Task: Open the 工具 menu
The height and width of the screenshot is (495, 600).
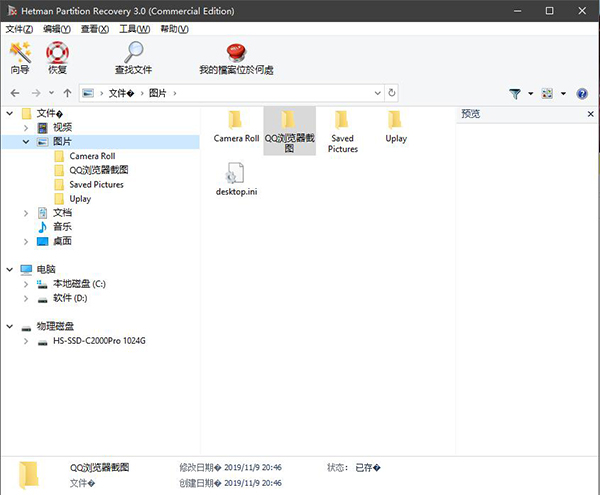Action: pyautogui.click(x=135, y=29)
